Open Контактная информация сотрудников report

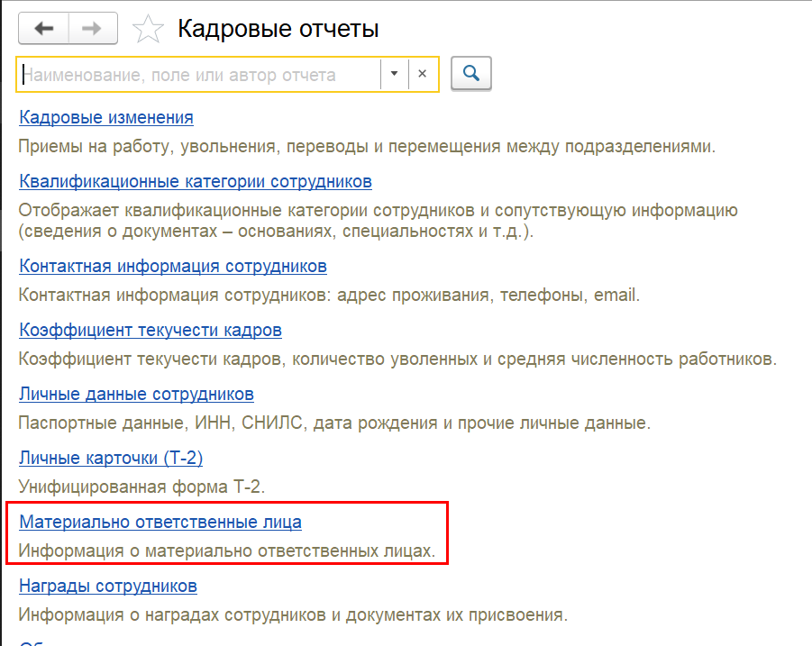click(173, 266)
